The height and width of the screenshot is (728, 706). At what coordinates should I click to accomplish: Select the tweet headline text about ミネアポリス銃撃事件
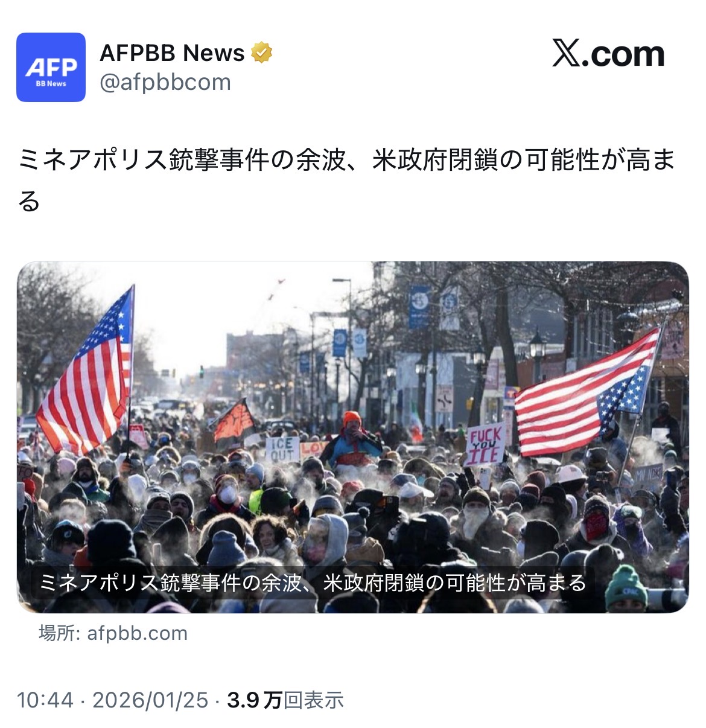coord(346,179)
